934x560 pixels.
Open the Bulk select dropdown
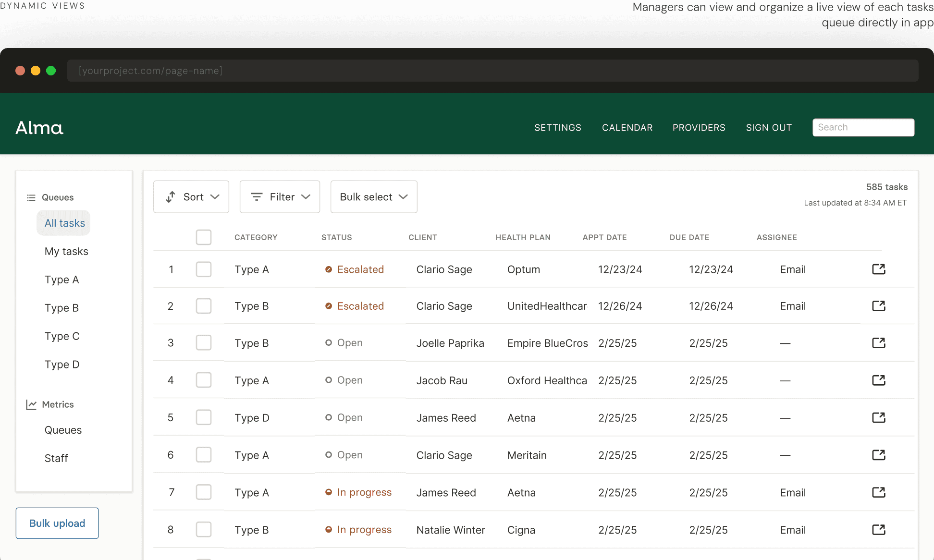tap(373, 197)
